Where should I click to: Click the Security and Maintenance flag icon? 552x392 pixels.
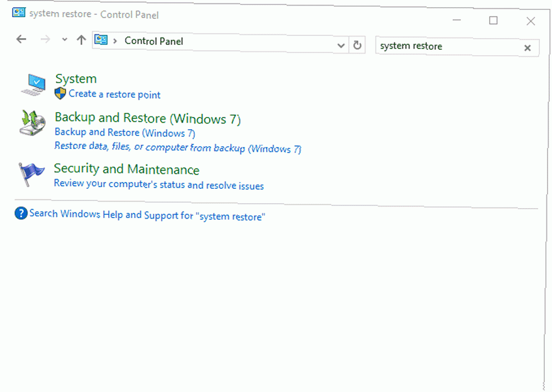point(31,174)
